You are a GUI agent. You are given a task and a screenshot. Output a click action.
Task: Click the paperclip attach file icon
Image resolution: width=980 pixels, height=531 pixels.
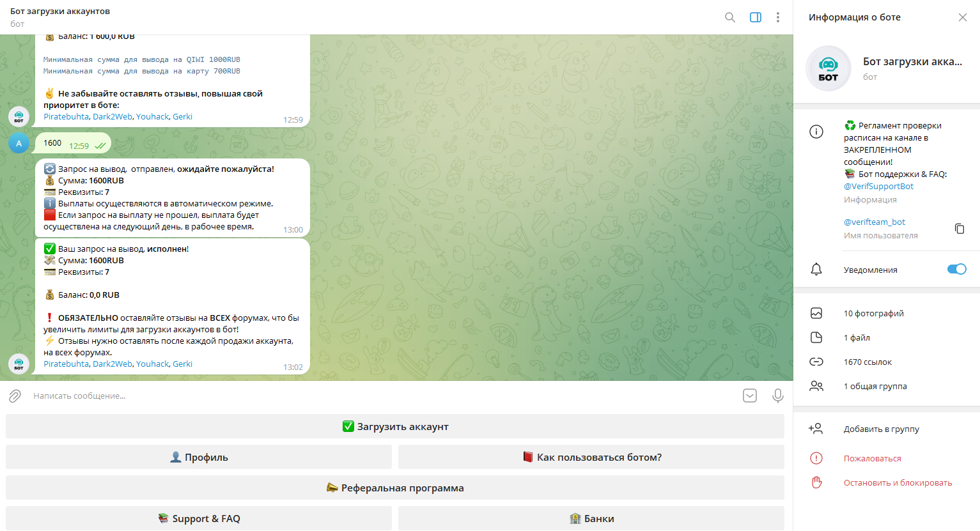coord(15,396)
